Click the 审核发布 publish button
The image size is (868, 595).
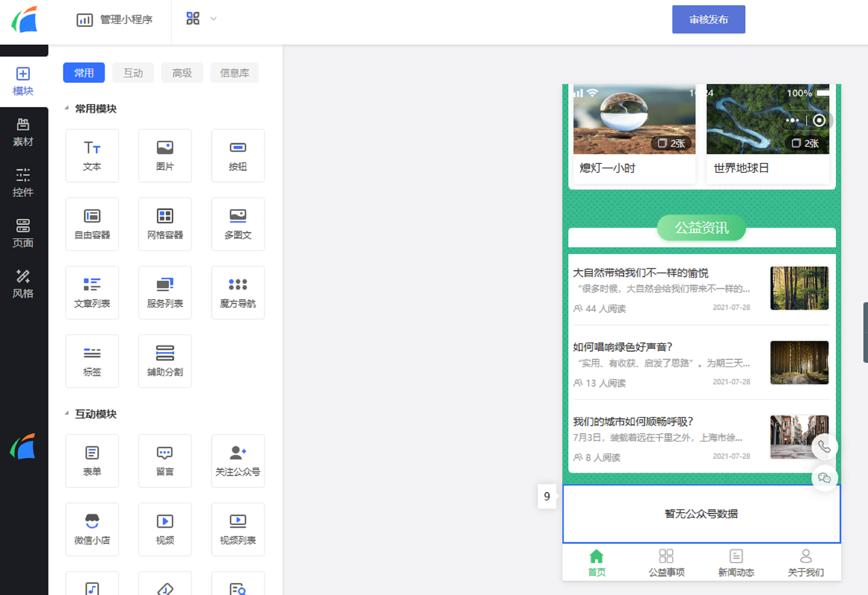point(708,20)
